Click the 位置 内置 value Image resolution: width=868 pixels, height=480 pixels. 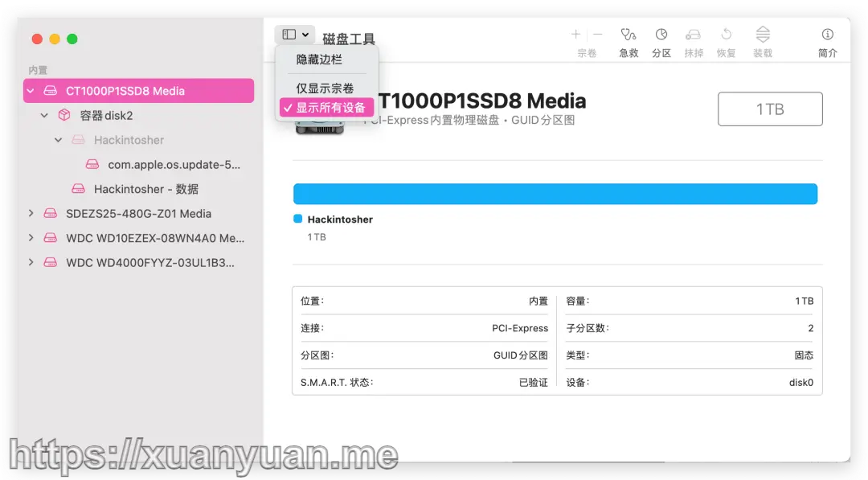(538, 301)
